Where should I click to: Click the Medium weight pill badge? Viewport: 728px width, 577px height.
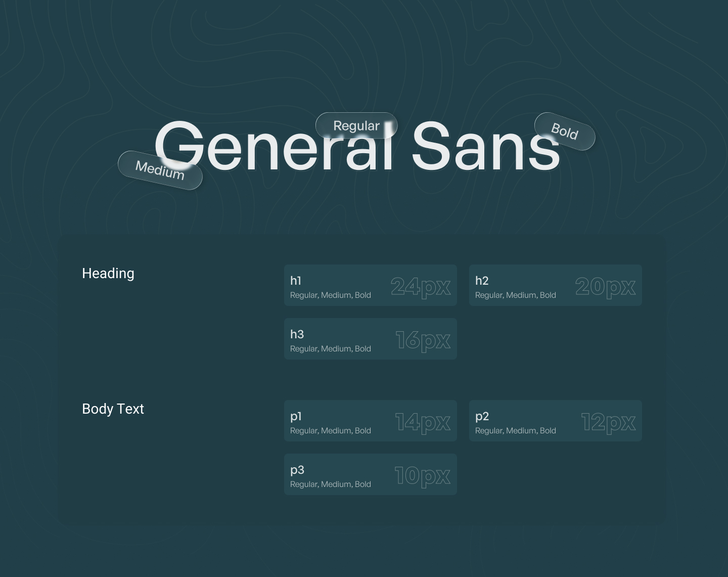click(160, 170)
